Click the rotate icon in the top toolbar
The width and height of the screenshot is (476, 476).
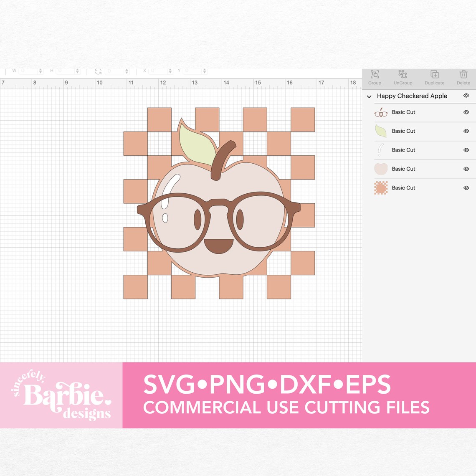[x=98, y=71]
